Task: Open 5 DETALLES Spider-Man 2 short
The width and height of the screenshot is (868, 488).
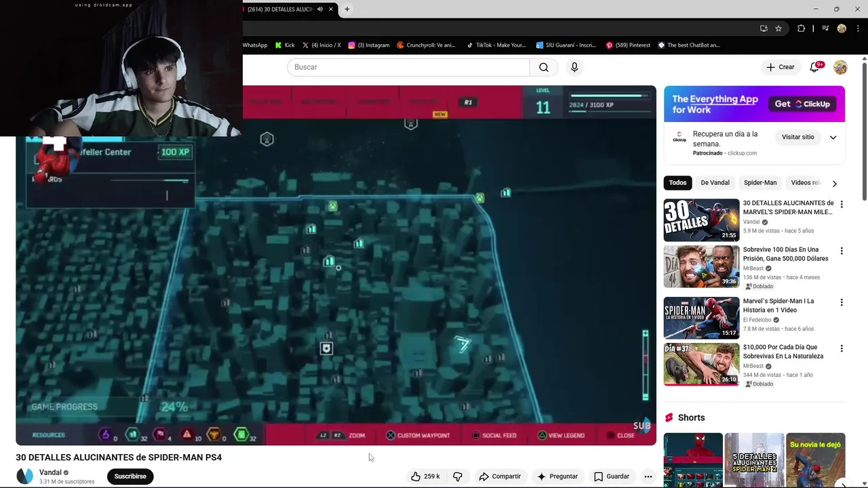Action: tap(754, 460)
